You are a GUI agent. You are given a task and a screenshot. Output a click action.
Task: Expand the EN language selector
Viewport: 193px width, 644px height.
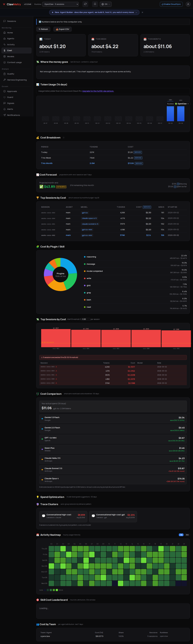(x=106, y=4)
